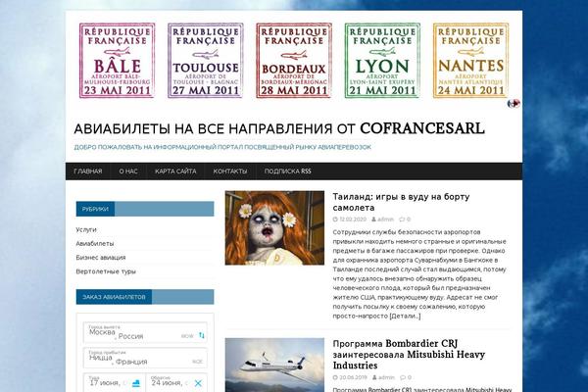Open calendar icon in departure date field
This screenshot has height=392, width=588.
coord(136,383)
